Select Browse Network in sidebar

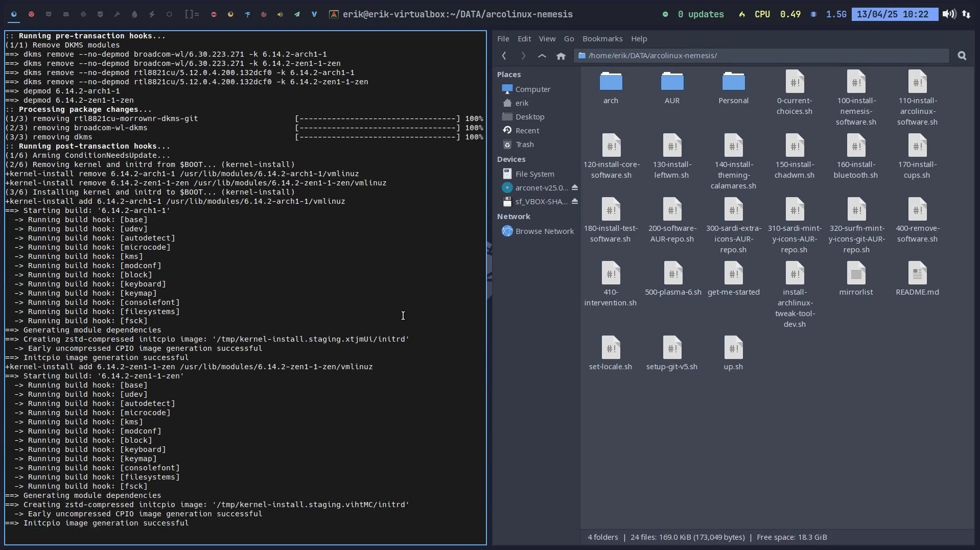point(544,231)
